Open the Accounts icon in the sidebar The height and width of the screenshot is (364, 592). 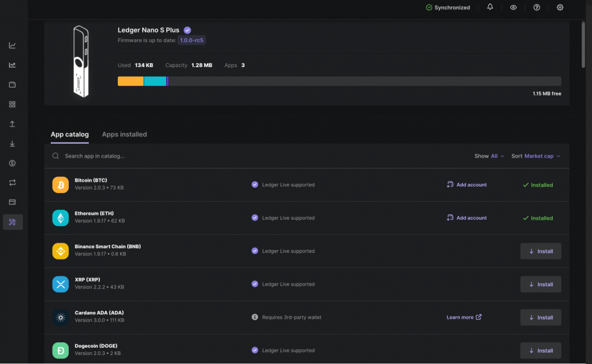13,85
